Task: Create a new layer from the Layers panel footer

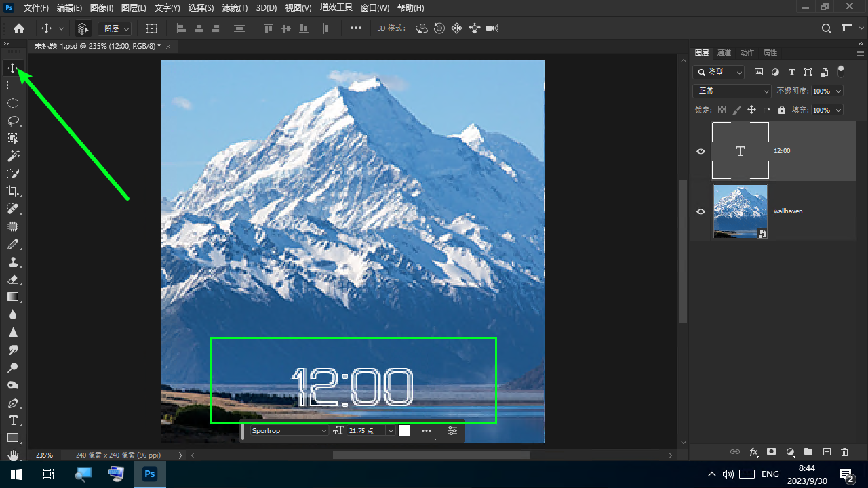Action: (x=827, y=452)
